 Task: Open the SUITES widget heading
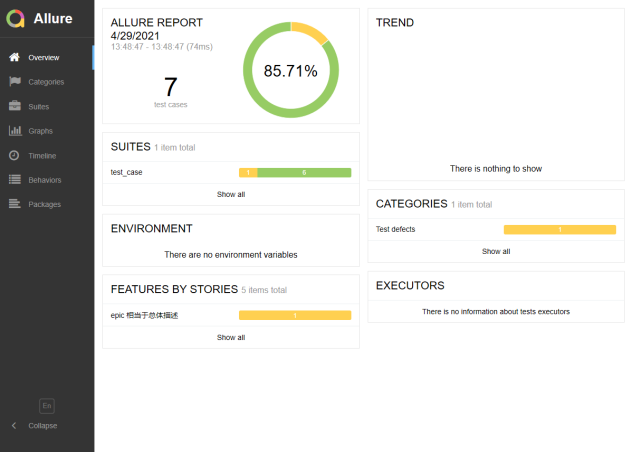131,147
